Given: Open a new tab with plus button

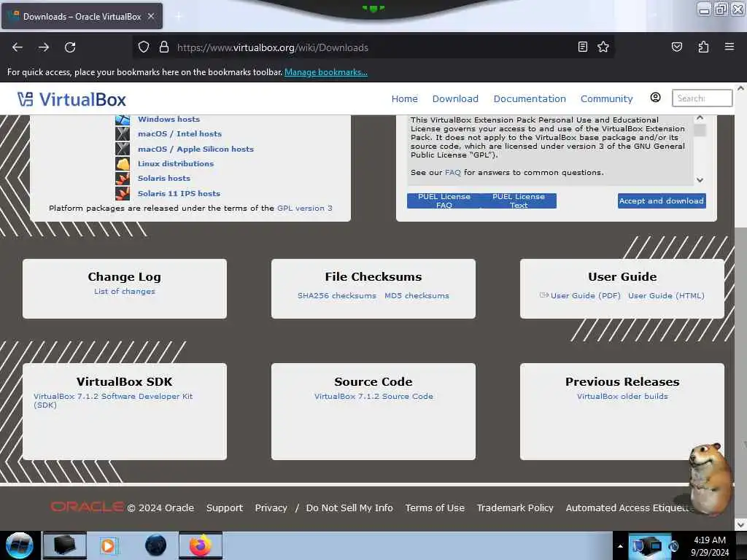Looking at the screenshot, I should click(178, 17).
